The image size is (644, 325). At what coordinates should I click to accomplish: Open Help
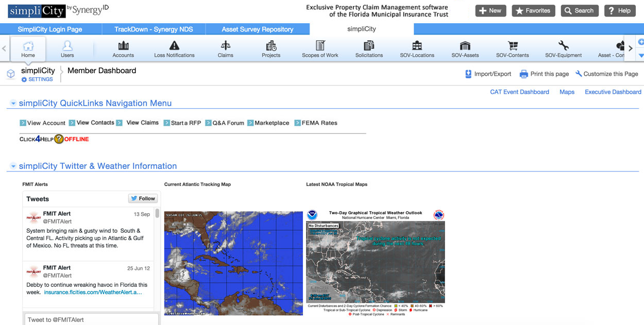click(620, 10)
